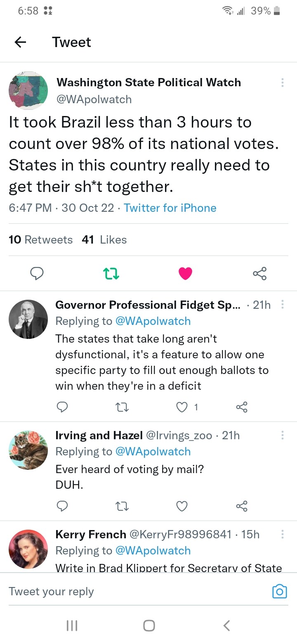Unlike the main tweet with pink heart
The width and height of the screenshot is (297, 644).
click(x=185, y=273)
